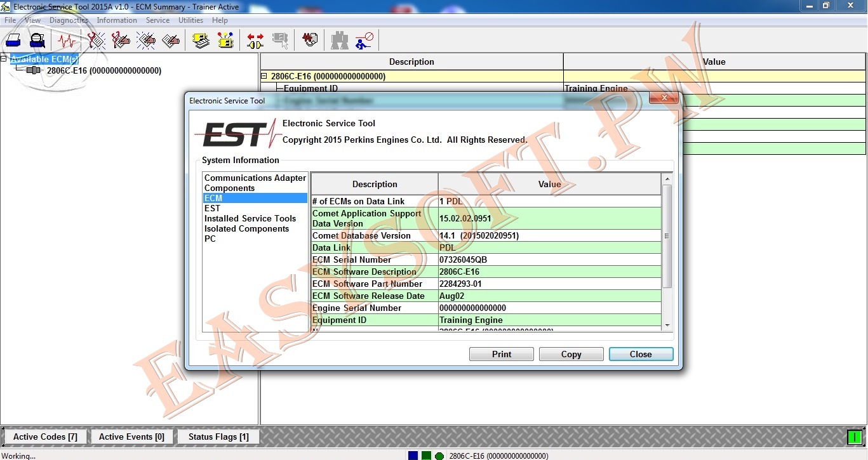
Task: Open the View menu
Action: [x=32, y=20]
